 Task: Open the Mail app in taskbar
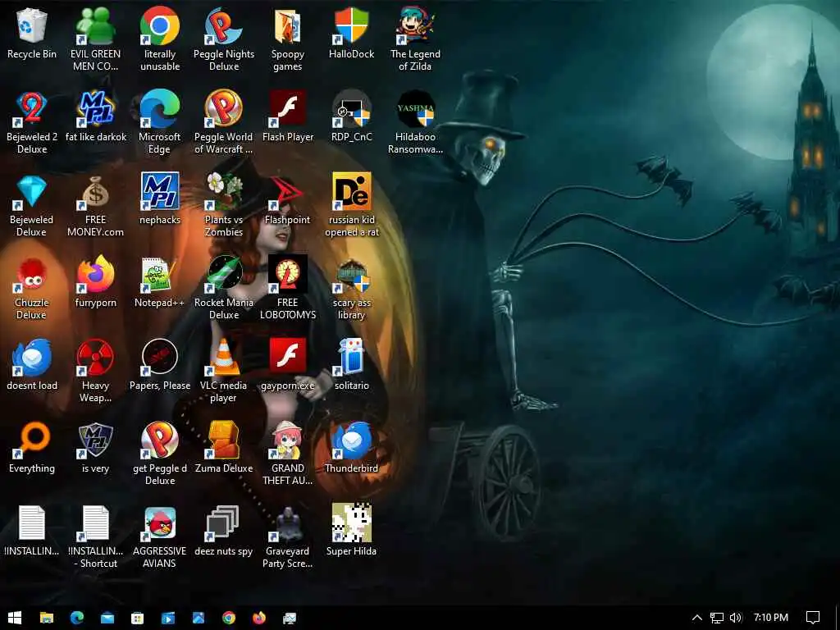click(107, 618)
